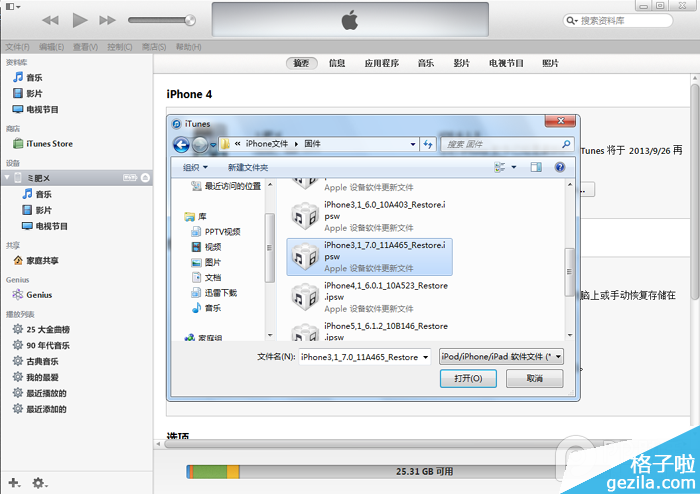Switch to the 电视节目 tab

point(506,63)
